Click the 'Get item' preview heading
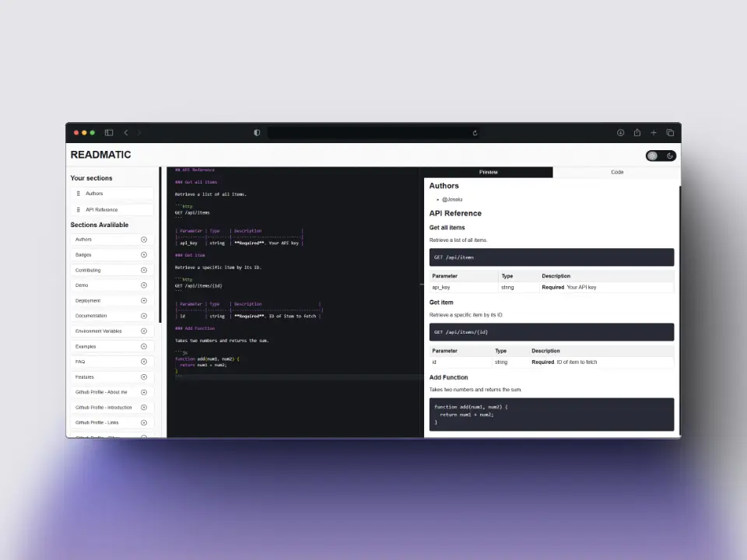747x560 pixels. (441, 303)
